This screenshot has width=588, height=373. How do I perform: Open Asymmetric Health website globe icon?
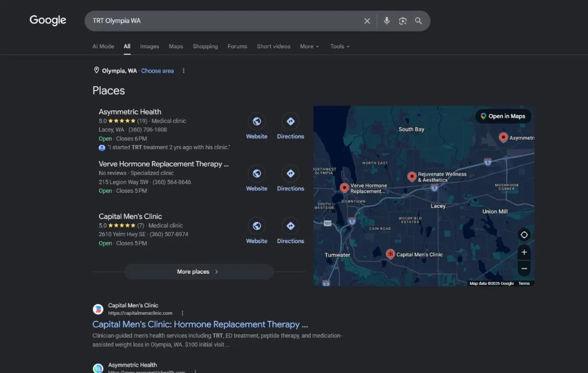click(257, 121)
